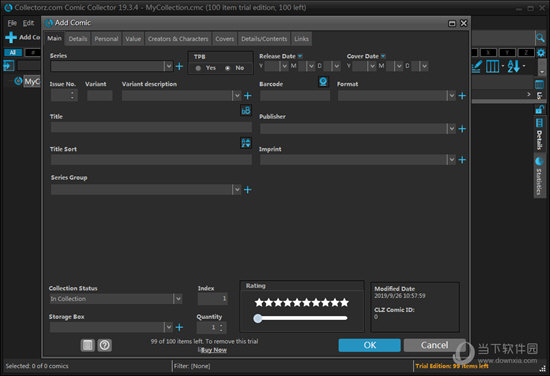
Task: Add new series group with plus icon
Action: pos(248,190)
